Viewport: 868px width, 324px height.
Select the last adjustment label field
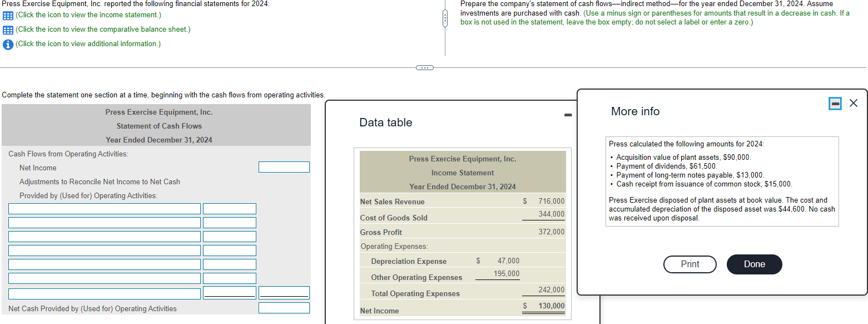tap(105, 293)
